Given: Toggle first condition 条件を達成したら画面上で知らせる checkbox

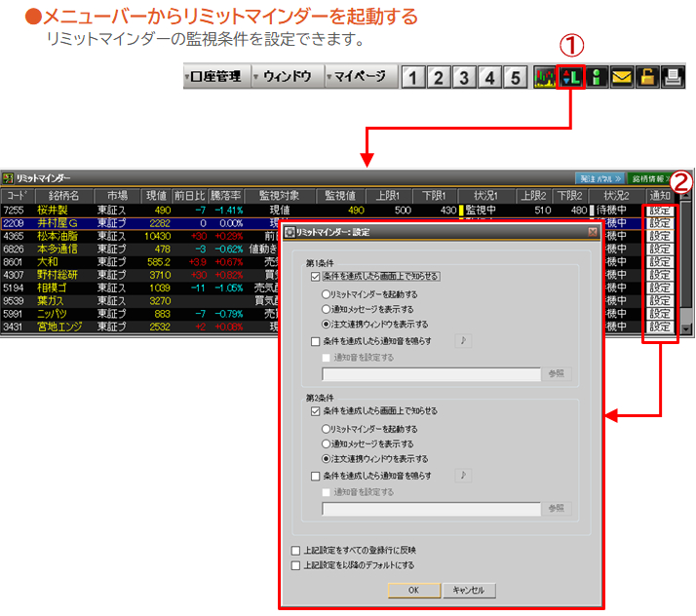Looking at the screenshot, I should click(x=316, y=277).
